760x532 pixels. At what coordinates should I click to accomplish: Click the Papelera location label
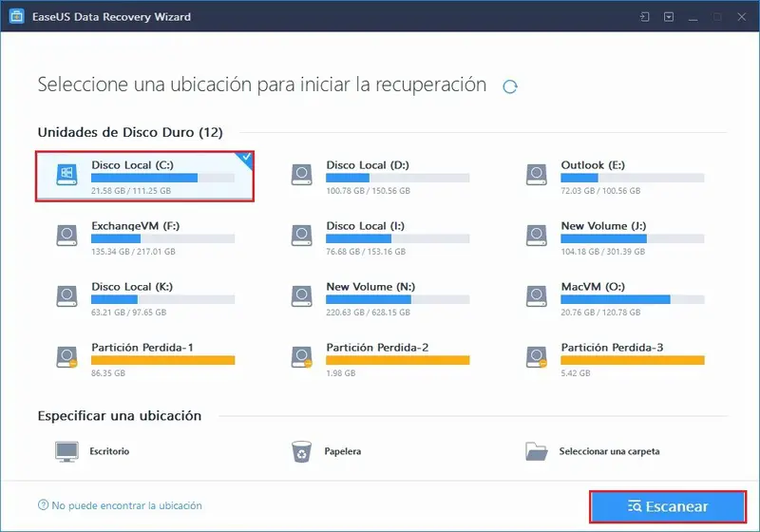[x=343, y=451]
